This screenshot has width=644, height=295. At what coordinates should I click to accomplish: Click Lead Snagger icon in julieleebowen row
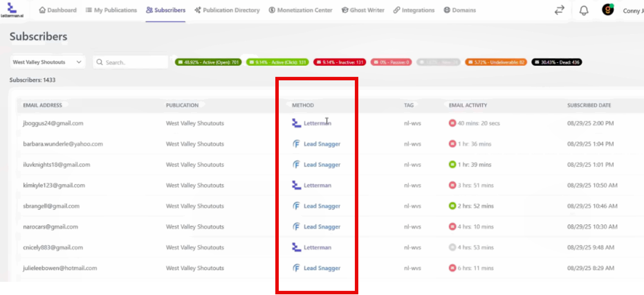[296, 268]
